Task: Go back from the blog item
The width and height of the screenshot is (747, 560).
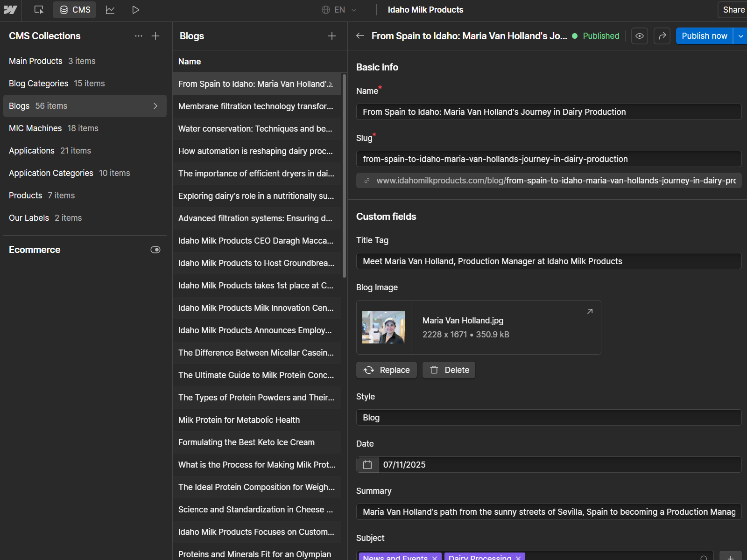Action: click(360, 36)
